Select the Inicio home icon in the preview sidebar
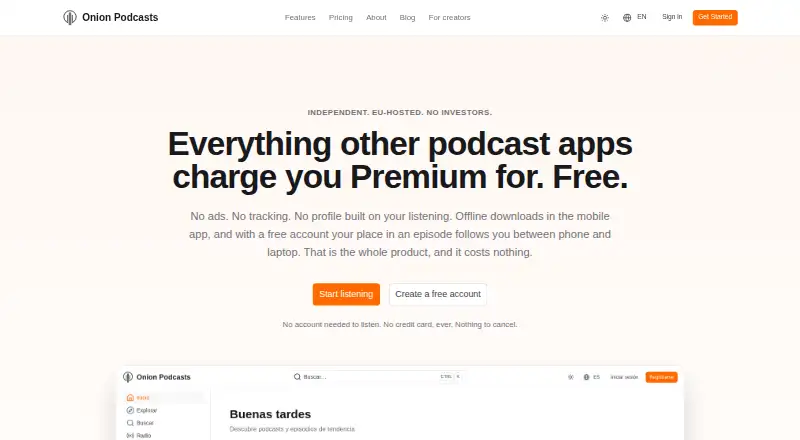 (130, 398)
